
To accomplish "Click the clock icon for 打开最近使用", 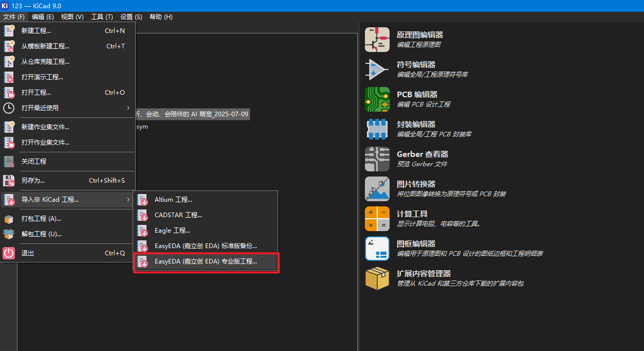I will (9, 108).
